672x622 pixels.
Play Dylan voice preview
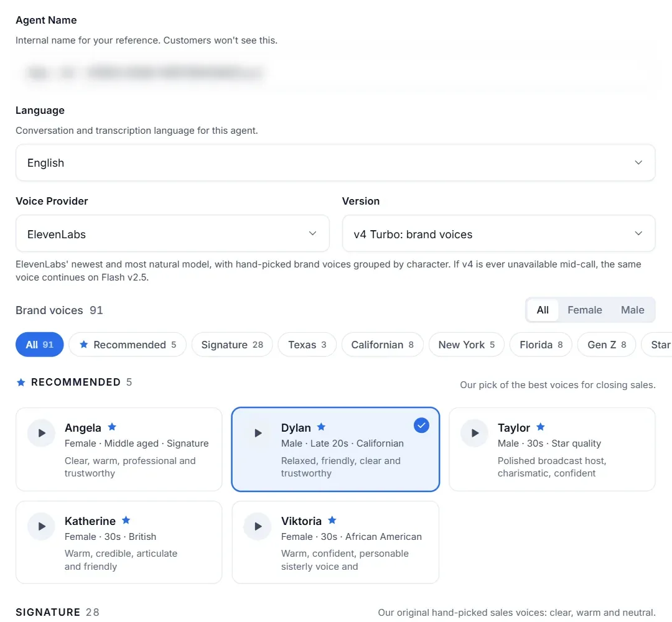(258, 433)
